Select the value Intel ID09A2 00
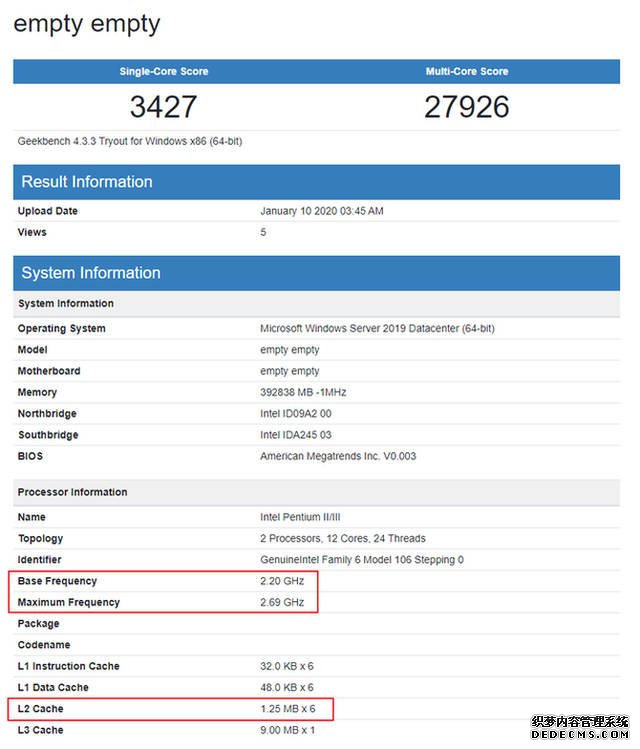This screenshot has width=640, height=749. tap(296, 414)
